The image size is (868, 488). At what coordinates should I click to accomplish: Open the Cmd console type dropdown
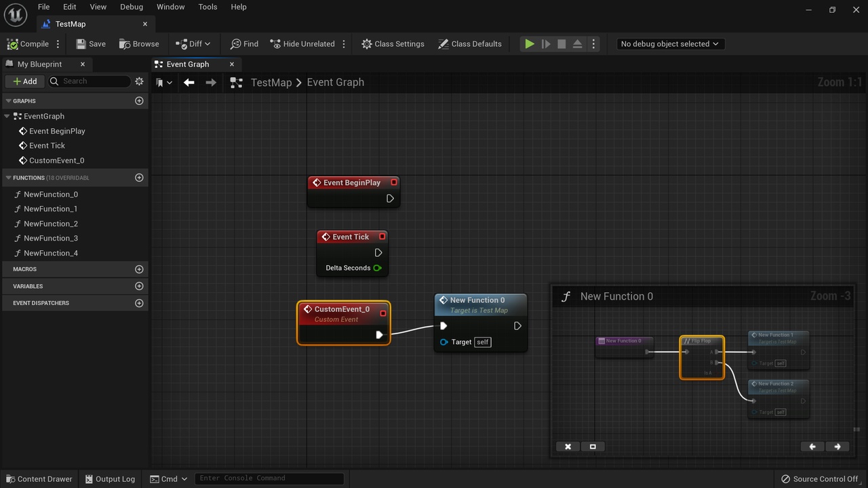click(x=168, y=479)
